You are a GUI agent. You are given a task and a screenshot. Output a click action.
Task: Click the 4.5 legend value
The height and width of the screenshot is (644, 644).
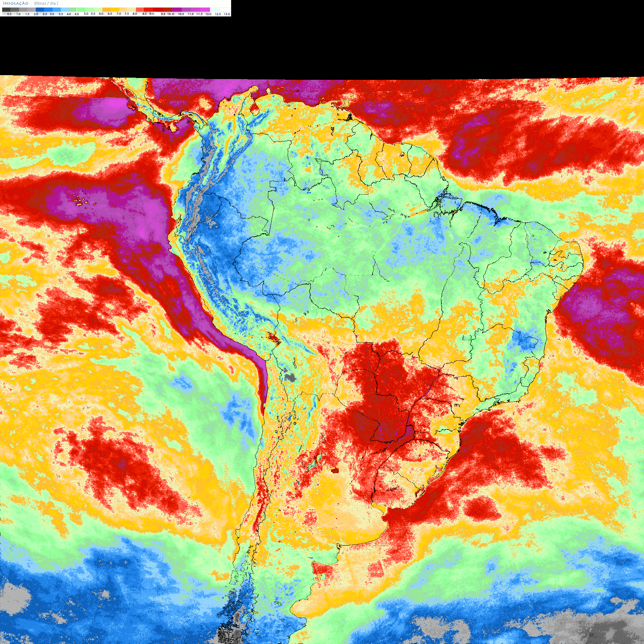coord(77,14)
